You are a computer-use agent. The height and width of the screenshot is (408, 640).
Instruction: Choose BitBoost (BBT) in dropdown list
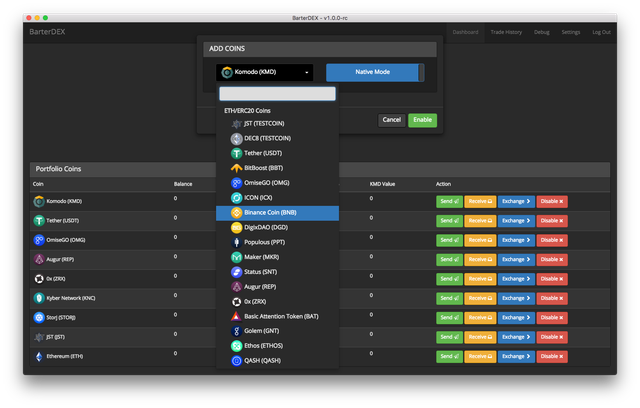(278, 168)
